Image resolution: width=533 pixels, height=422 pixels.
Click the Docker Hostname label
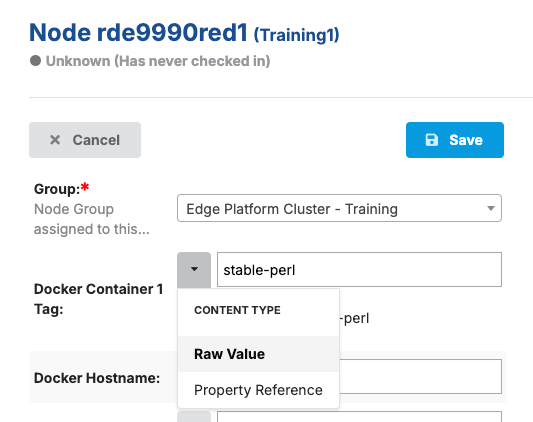click(97, 378)
